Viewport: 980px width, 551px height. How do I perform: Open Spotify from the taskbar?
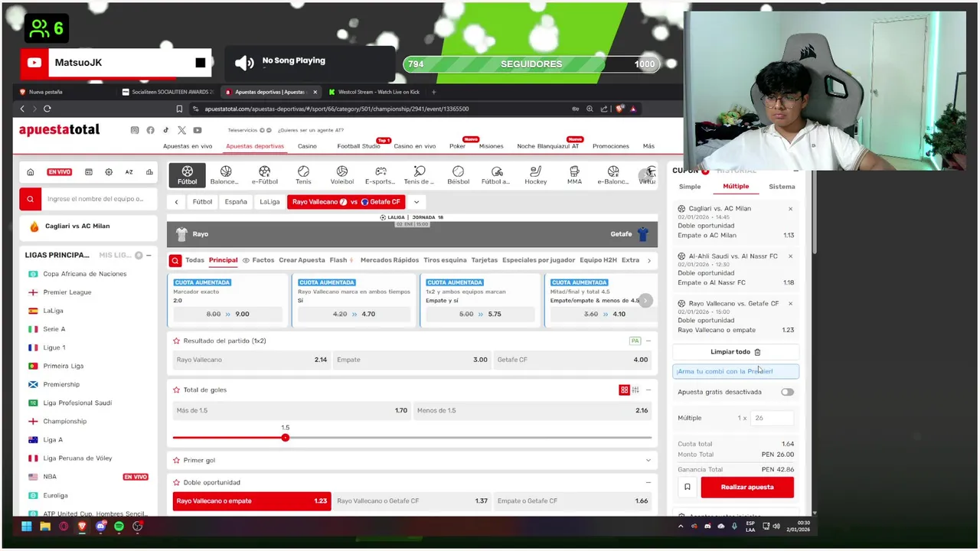tap(119, 527)
